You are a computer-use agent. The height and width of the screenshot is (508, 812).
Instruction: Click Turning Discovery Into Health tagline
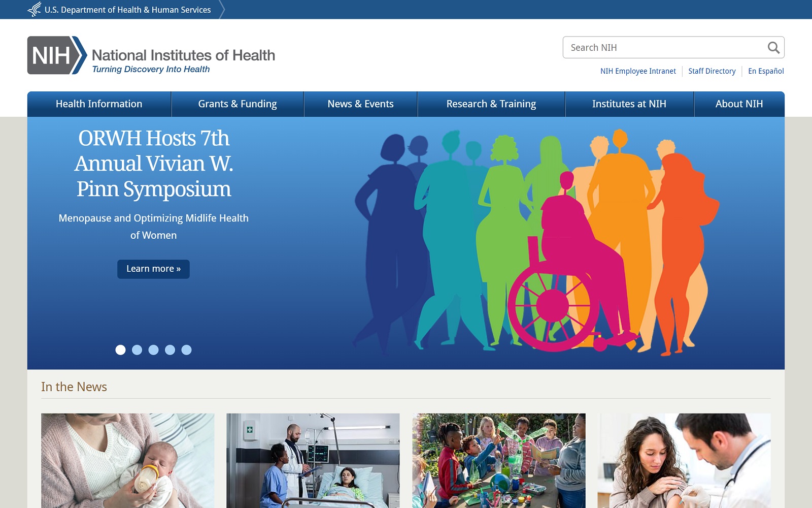[151, 70]
